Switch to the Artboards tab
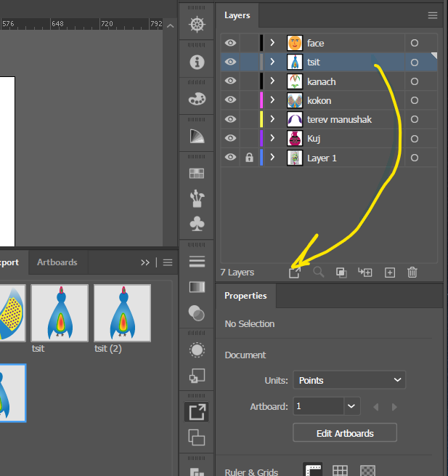The image size is (448, 476). tap(57, 262)
